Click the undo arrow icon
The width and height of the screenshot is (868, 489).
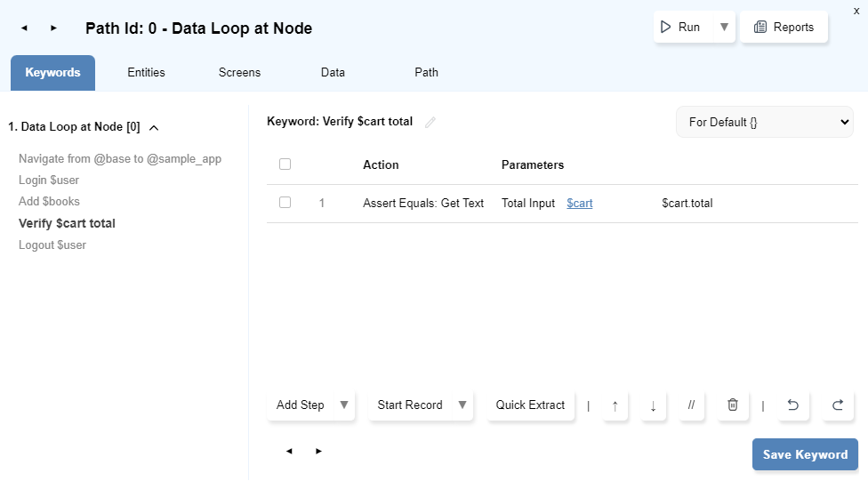click(x=793, y=405)
